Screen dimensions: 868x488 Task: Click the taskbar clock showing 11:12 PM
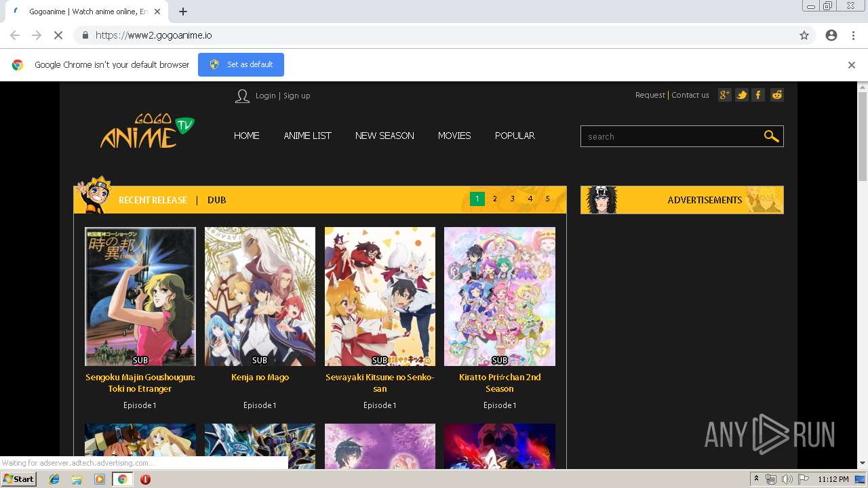(x=833, y=479)
